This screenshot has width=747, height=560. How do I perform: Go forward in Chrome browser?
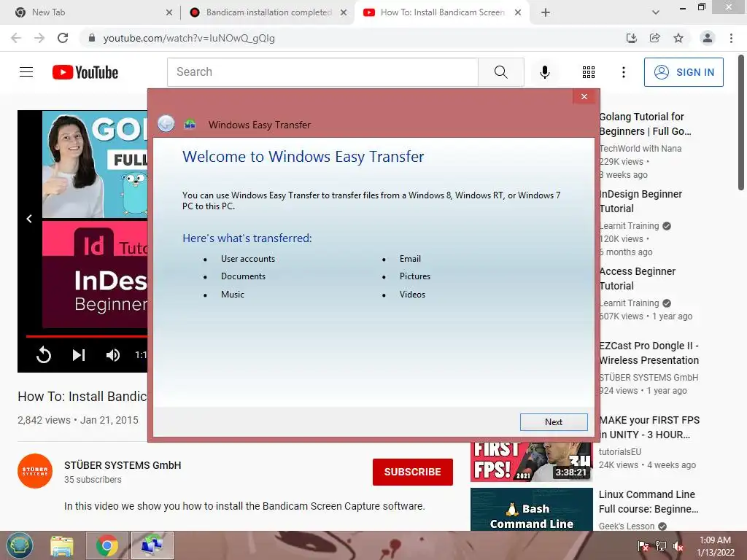click(39, 38)
